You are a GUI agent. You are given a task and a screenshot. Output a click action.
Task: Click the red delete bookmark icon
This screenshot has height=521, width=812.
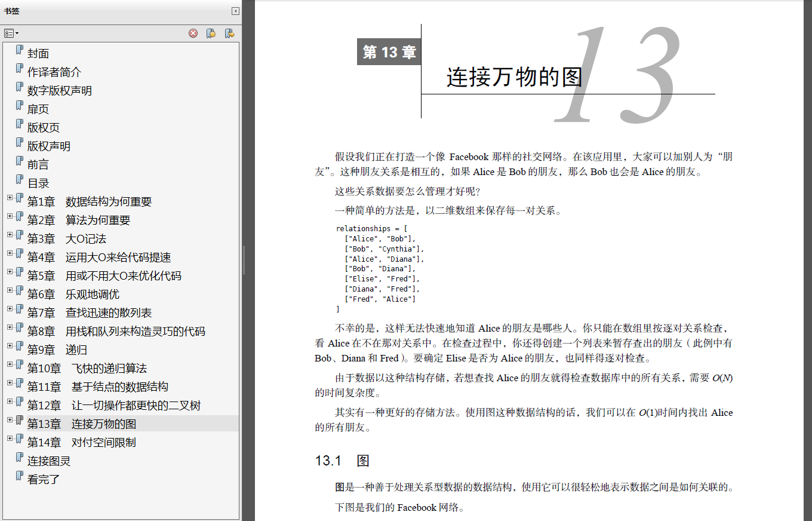click(x=193, y=33)
